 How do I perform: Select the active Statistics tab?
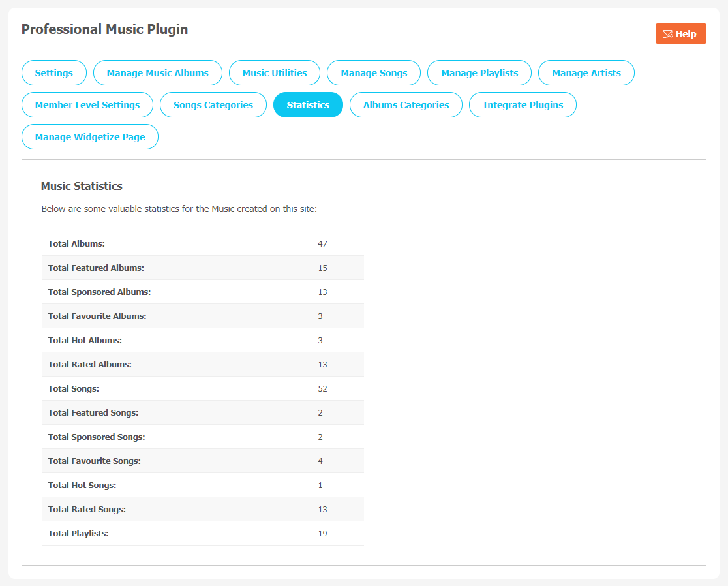click(x=309, y=105)
